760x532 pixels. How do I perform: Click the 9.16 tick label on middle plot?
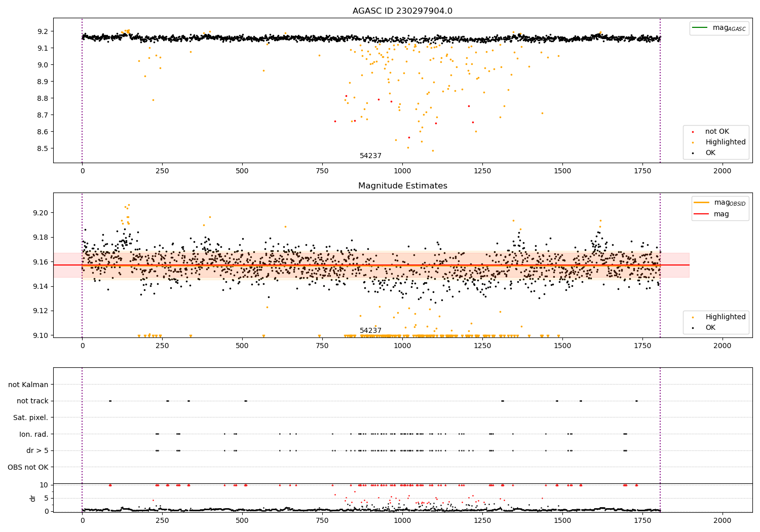point(42,262)
